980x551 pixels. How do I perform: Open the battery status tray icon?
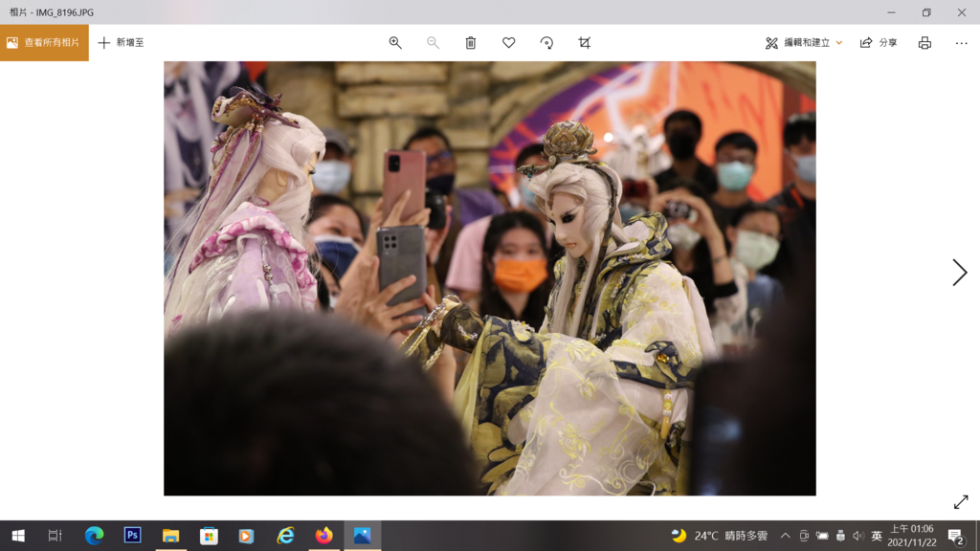click(822, 536)
